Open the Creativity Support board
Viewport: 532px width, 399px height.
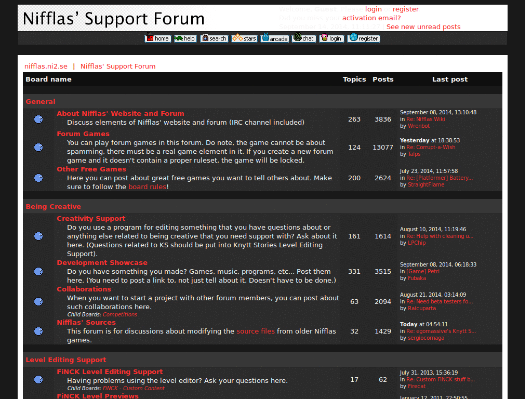click(91, 219)
